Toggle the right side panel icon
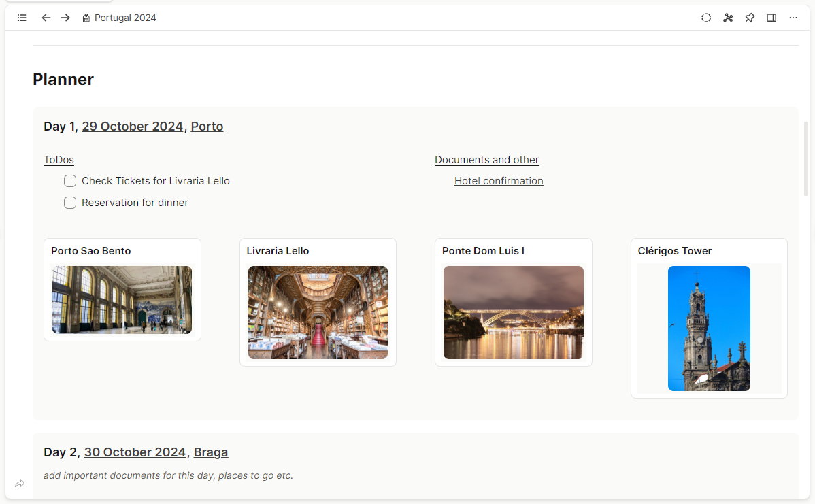This screenshot has width=815, height=504. [x=771, y=18]
